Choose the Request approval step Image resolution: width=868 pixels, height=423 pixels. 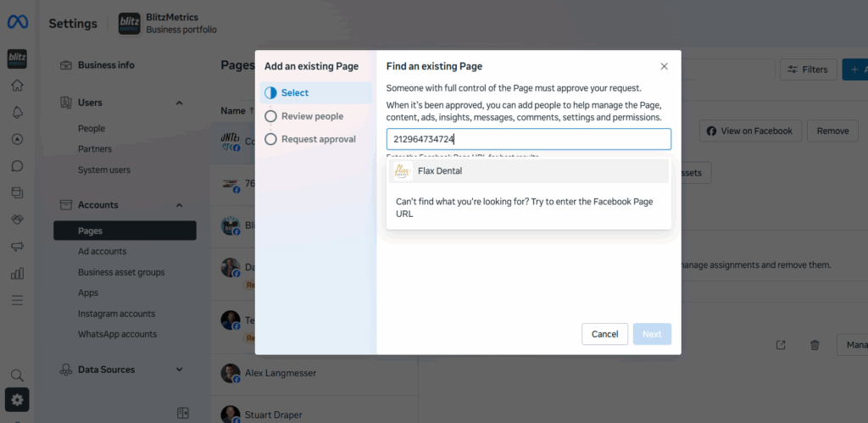point(271,139)
